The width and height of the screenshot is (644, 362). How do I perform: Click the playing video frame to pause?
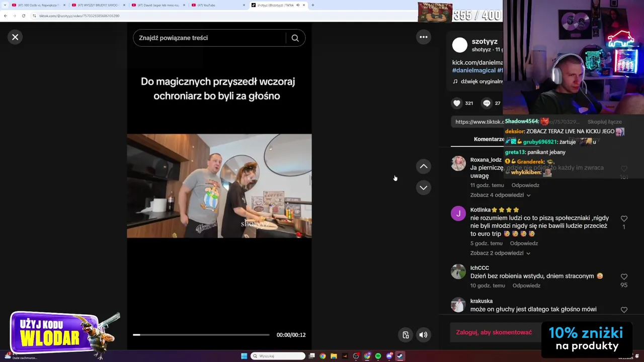(219, 186)
